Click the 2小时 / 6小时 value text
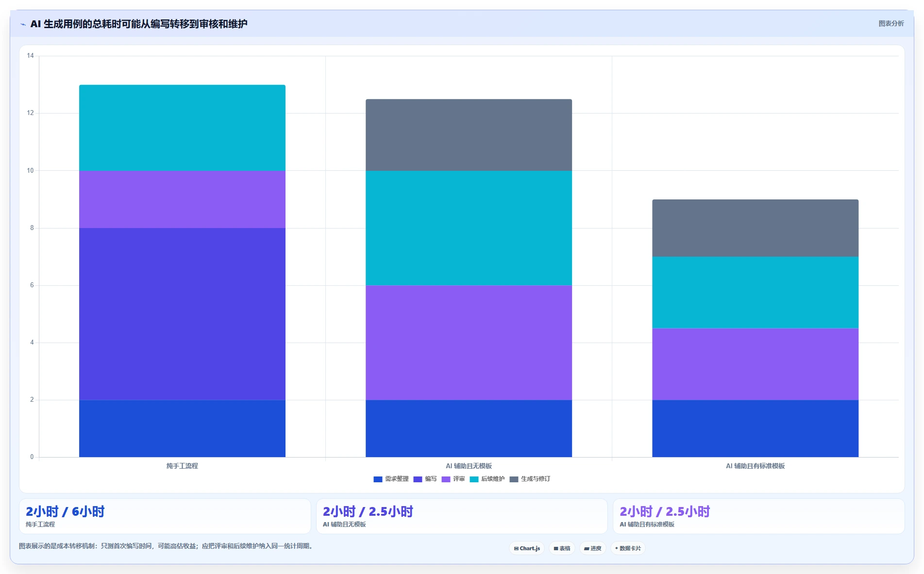This screenshot has height=574, width=924. tap(65, 511)
